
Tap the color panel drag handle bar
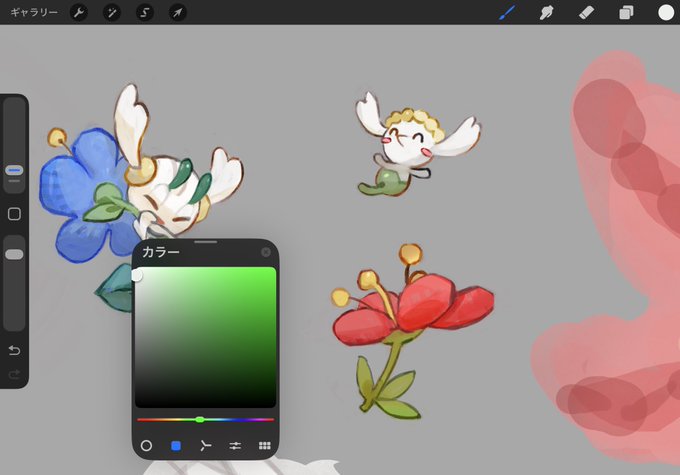click(x=206, y=242)
